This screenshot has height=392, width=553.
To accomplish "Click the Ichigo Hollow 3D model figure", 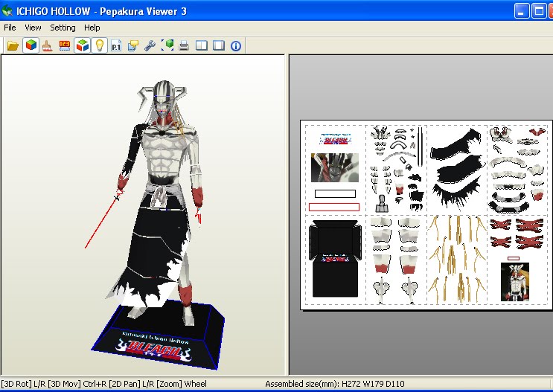I will (161, 197).
